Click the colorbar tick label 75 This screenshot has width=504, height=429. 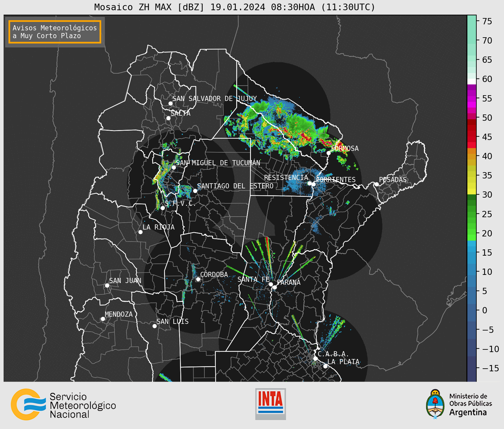pyautogui.click(x=487, y=21)
